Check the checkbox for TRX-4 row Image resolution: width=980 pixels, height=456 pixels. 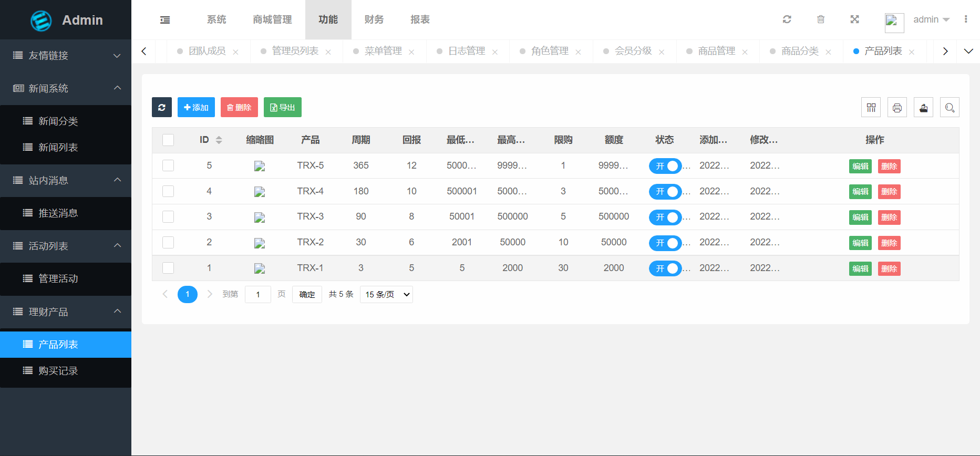[168, 191]
